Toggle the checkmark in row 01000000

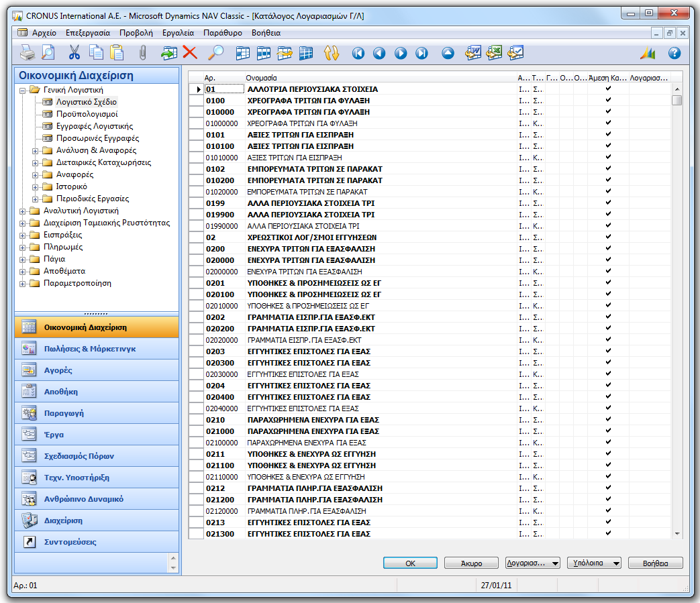(608, 123)
